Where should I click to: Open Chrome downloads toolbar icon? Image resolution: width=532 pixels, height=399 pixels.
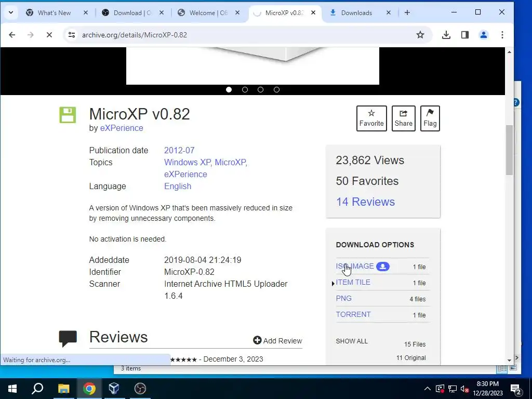tap(446, 35)
